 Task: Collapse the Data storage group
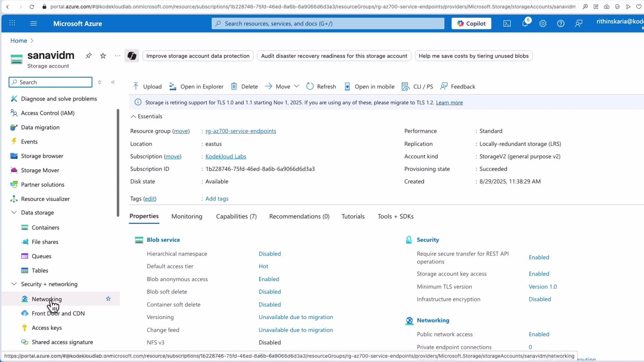14,213
